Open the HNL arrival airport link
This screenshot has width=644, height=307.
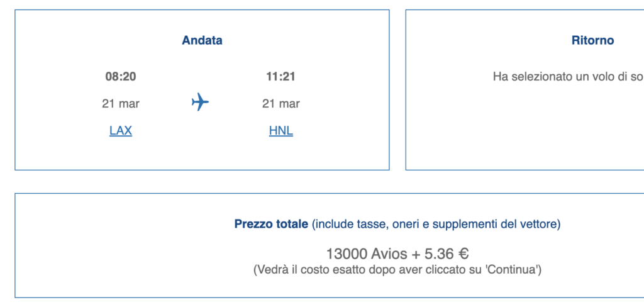coord(281,131)
